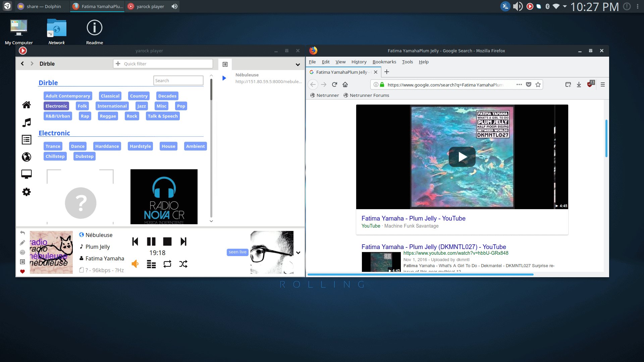Select the Electronic genre tag

[56, 106]
